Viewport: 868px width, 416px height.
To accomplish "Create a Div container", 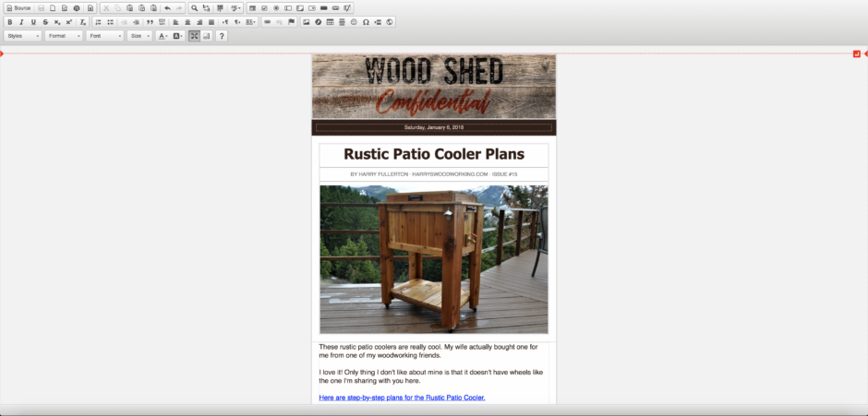I will click(162, 22).
